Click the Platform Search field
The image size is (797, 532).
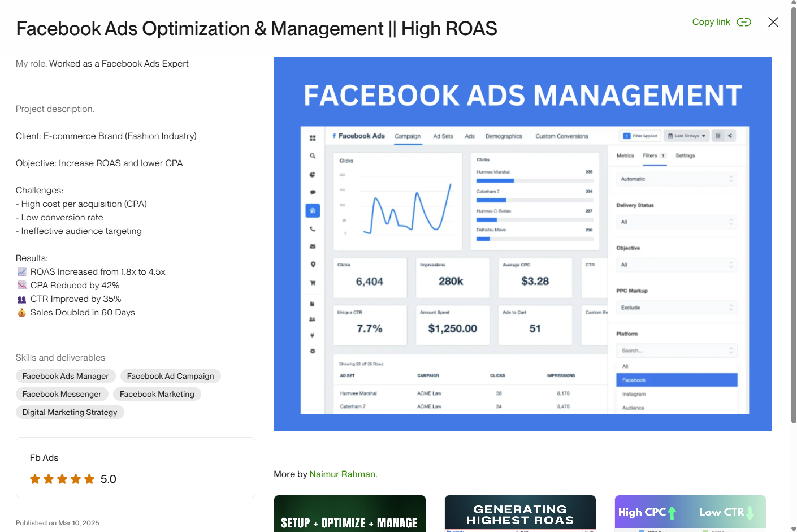[677, 351]
